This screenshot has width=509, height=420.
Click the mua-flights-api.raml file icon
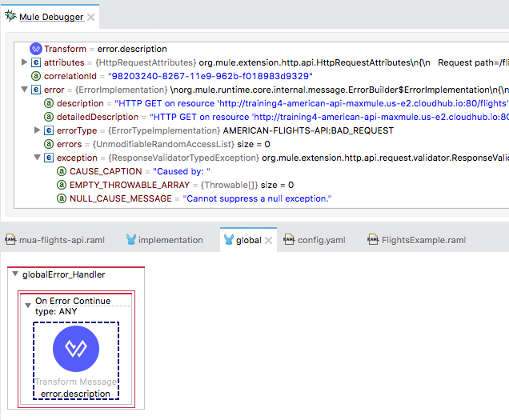click(x=10, y=239)
